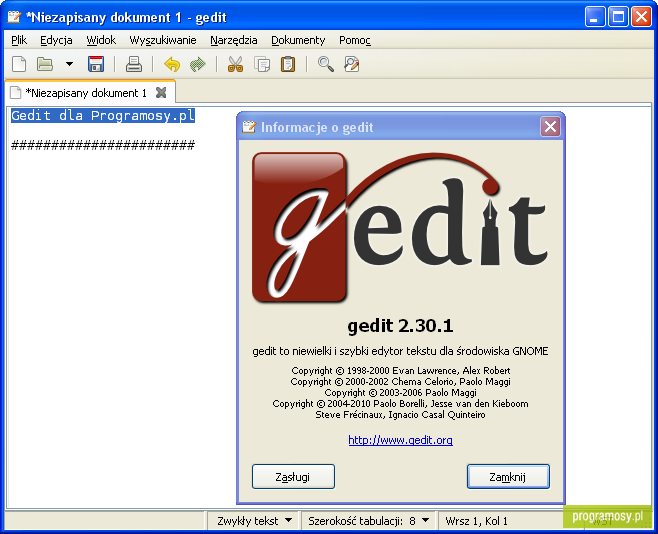Close the Informacje o gedit dialog

point(551,127)
